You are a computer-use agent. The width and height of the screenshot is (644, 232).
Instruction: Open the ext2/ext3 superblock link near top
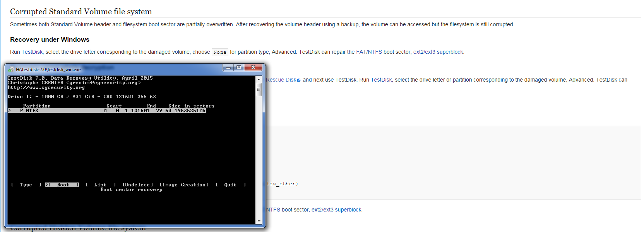click(x=438, y=52)
